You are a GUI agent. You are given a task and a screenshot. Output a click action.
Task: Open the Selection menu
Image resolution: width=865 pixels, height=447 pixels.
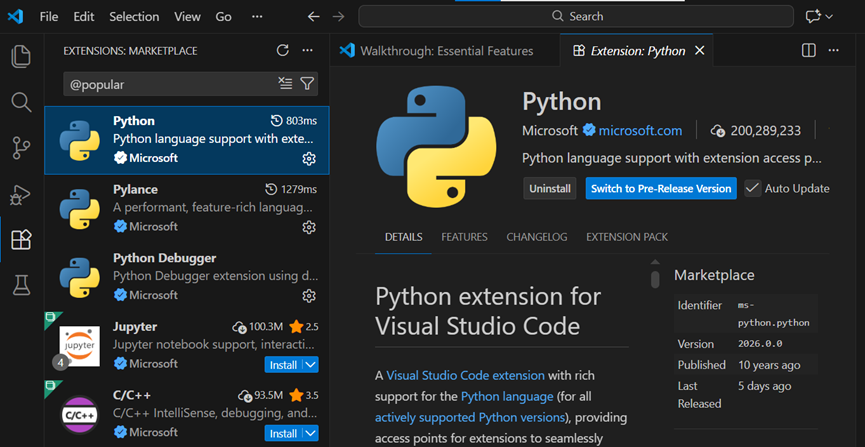tap(134, 16)
